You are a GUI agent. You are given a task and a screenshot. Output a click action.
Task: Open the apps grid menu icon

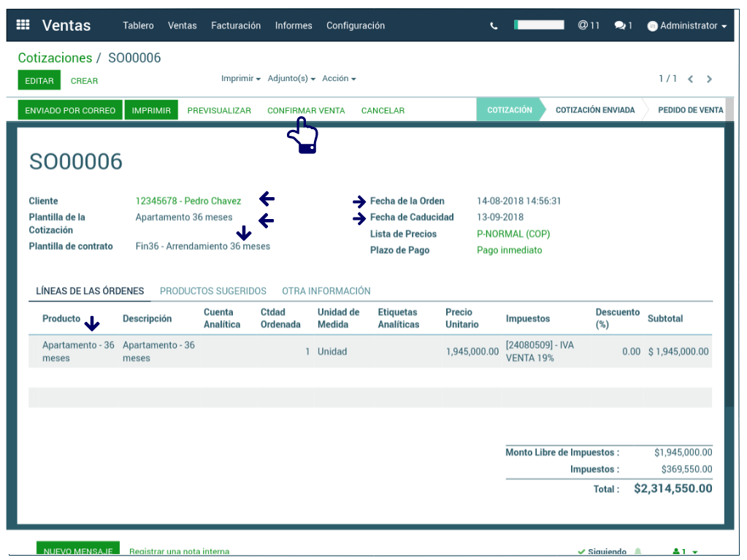point(23,25)
